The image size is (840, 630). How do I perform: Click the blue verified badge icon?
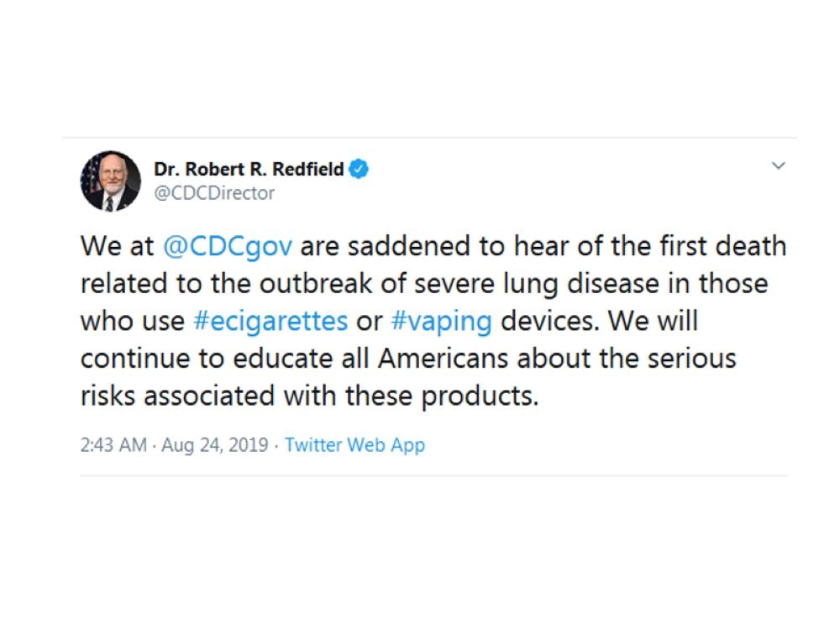click(x=359, y=169)
